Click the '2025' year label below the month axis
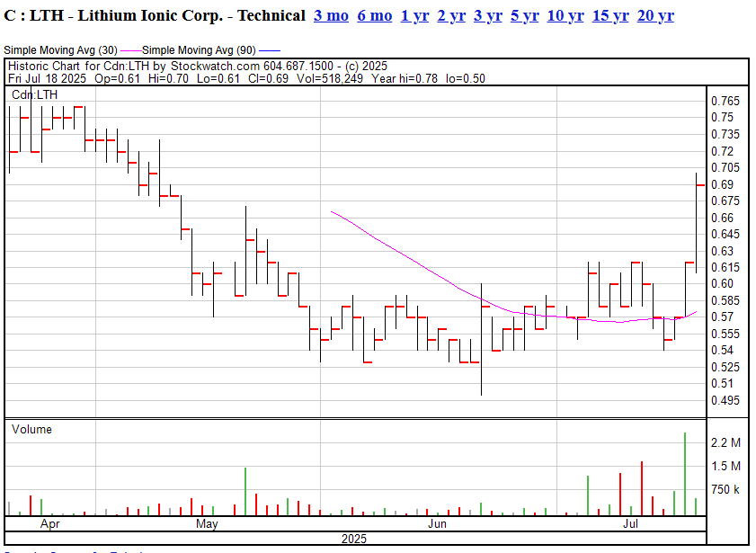The width and height of the screenshot is (756, 553). pos(354,539)
